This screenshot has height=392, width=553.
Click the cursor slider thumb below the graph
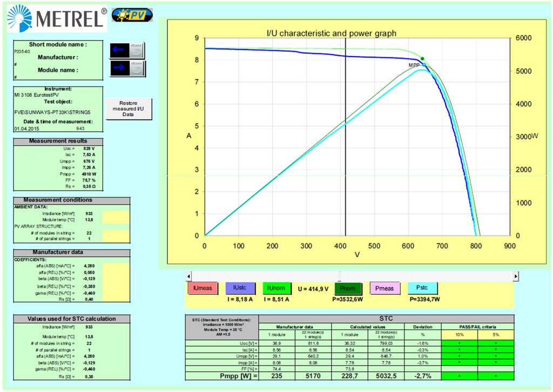[340, 276]
